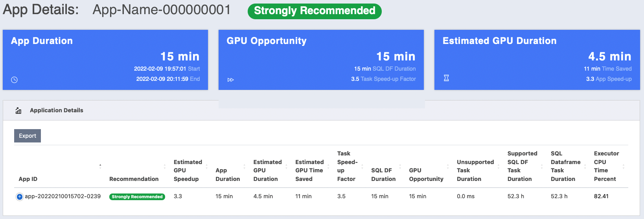Click the App Duration card title
Viewport: 644px width, 219px height.
[42, 41]
